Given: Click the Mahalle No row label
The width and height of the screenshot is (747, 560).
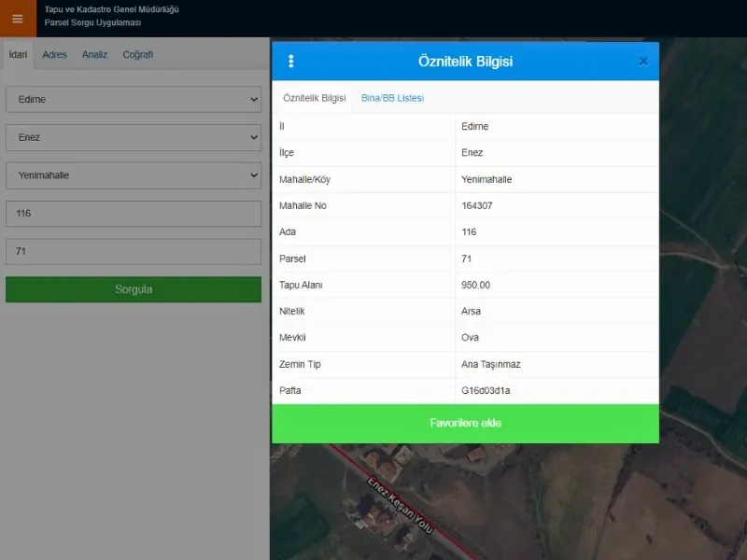Looking at the screenshot, I should point(303,205).
